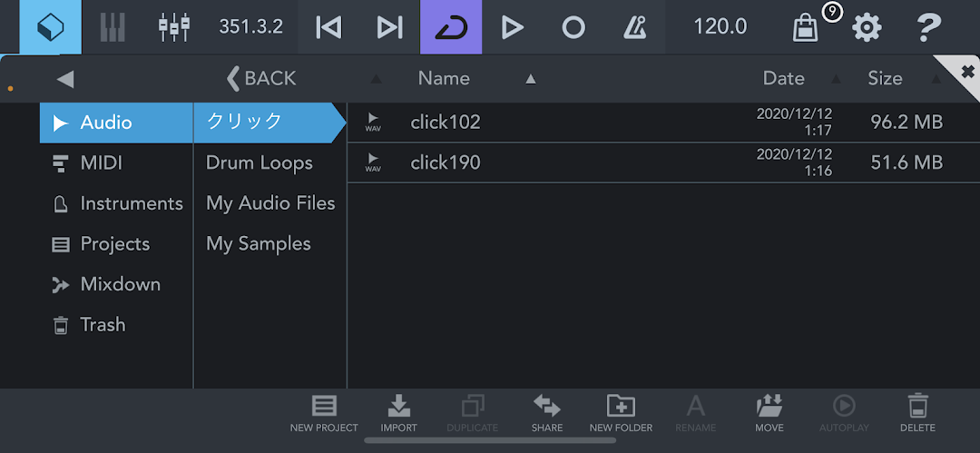
Task: Sort files by Name column
Action: 444,78
